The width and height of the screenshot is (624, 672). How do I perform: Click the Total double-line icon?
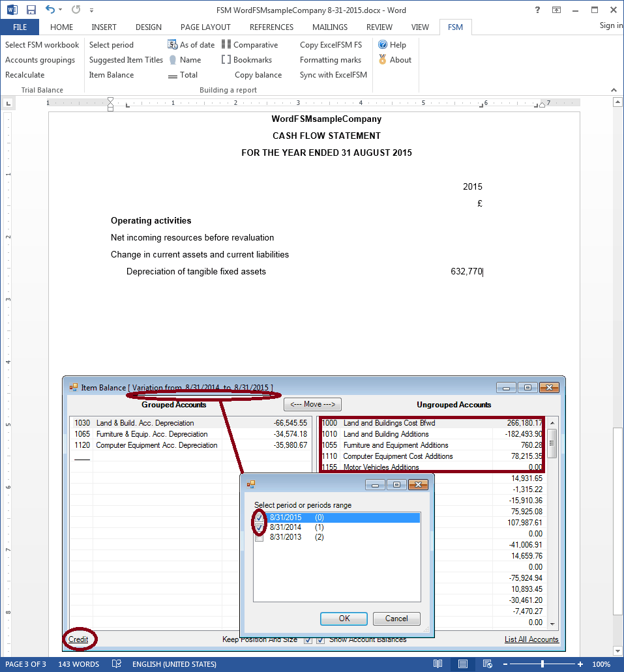click(172, 76)
